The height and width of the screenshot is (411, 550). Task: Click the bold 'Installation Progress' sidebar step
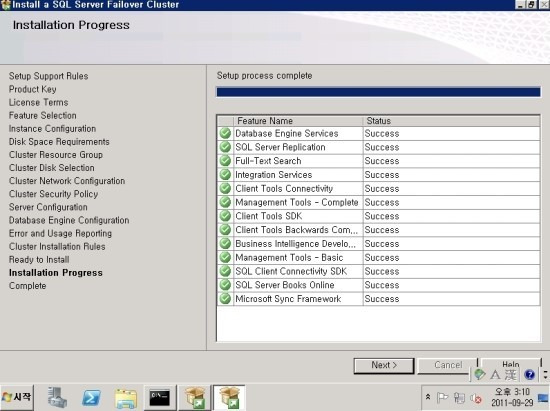pyautogui.click(x=56, y=273)
